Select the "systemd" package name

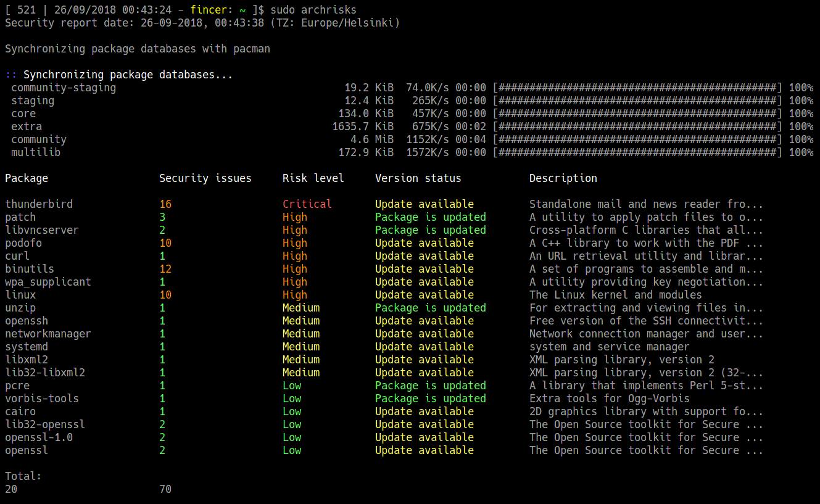tap(27, 347)
